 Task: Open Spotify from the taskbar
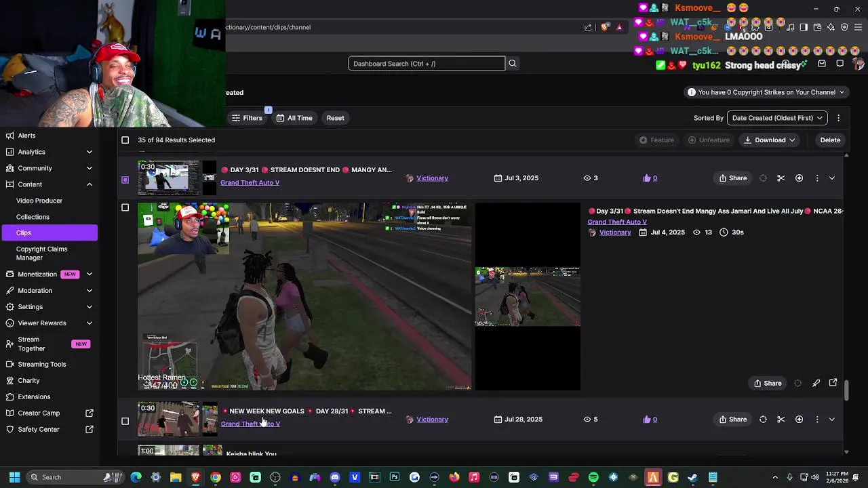593,477
